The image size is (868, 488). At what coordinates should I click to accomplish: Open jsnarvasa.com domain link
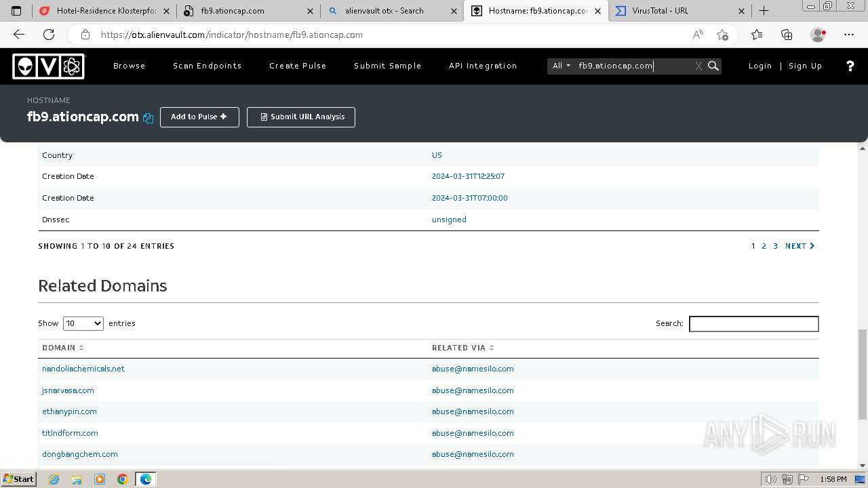click(68, 390)
